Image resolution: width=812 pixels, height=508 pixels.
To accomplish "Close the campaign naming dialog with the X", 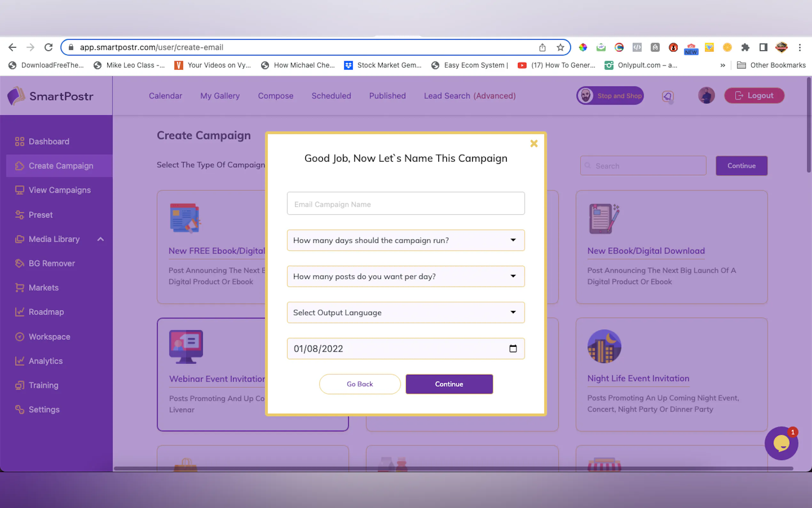I will 534,144.
